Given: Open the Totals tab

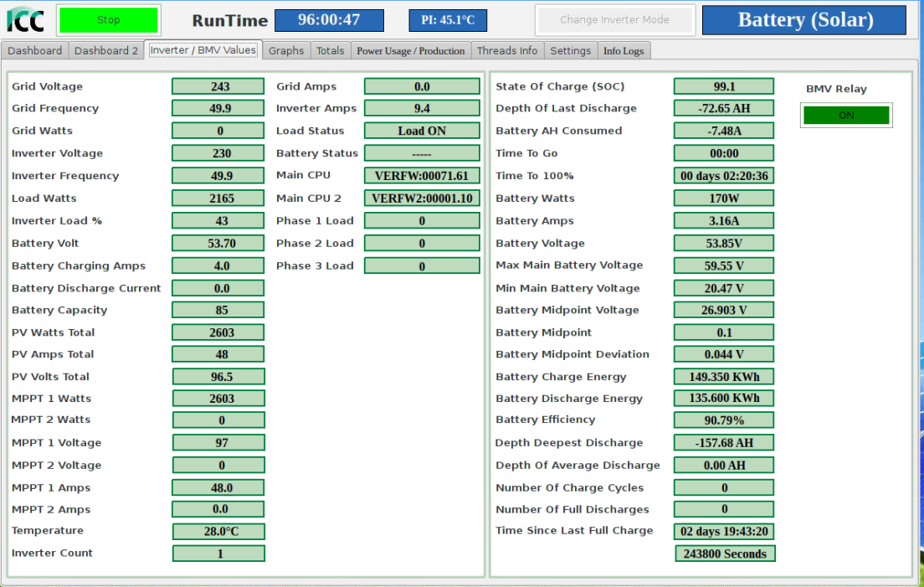Looking at the screenshot, I should pos(330,51).
